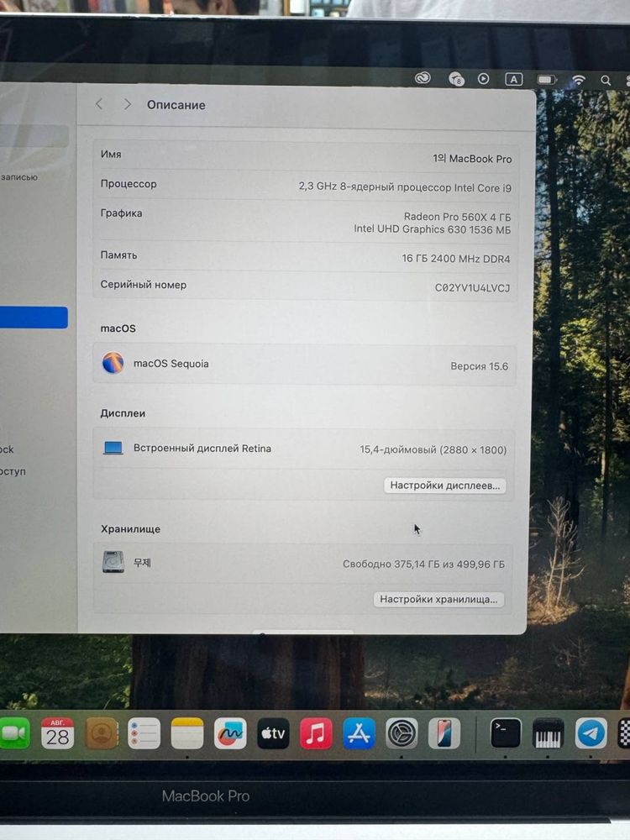Open Notes app in the Dock
The image size is (630, 840).
[x=187, y=733]
